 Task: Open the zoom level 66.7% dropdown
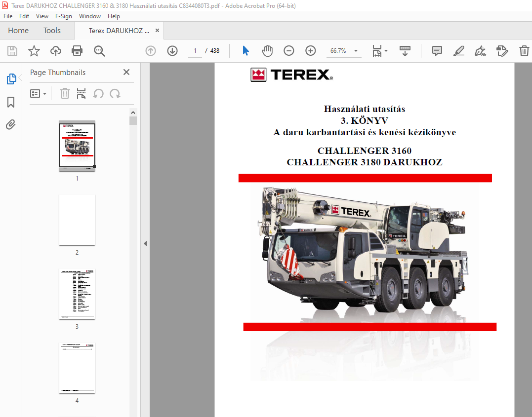coord(356,51)
